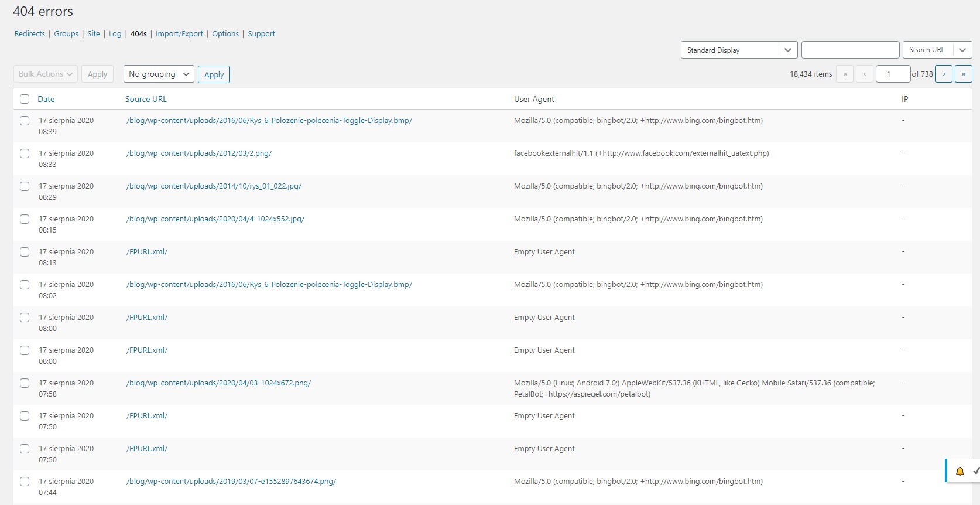Go to previous page single arrow
The width and height of the screenshot is (980, 505).
pos(865,74)
